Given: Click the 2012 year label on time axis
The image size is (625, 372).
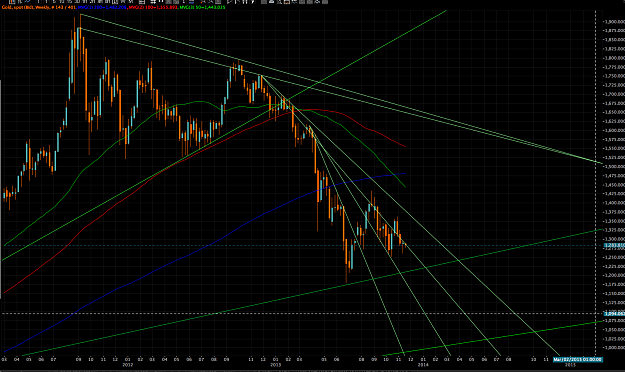Looking at the screenshot, I should tap(128, 365).
